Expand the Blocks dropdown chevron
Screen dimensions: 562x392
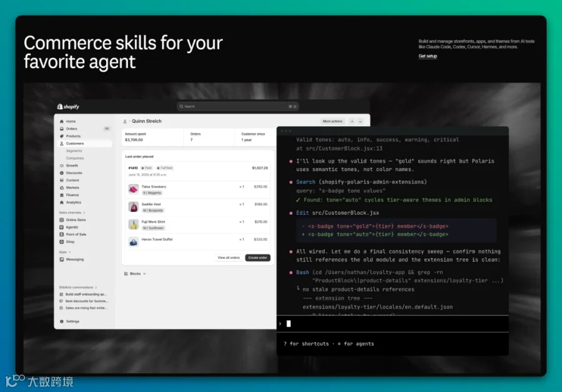144,274
